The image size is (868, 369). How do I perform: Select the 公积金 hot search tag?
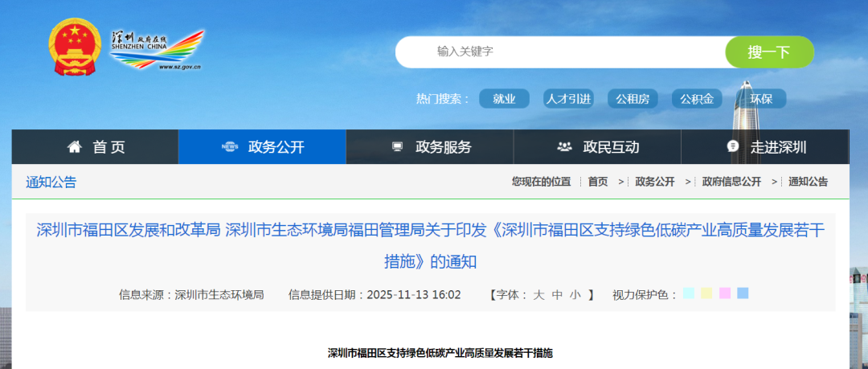point(696,99)
